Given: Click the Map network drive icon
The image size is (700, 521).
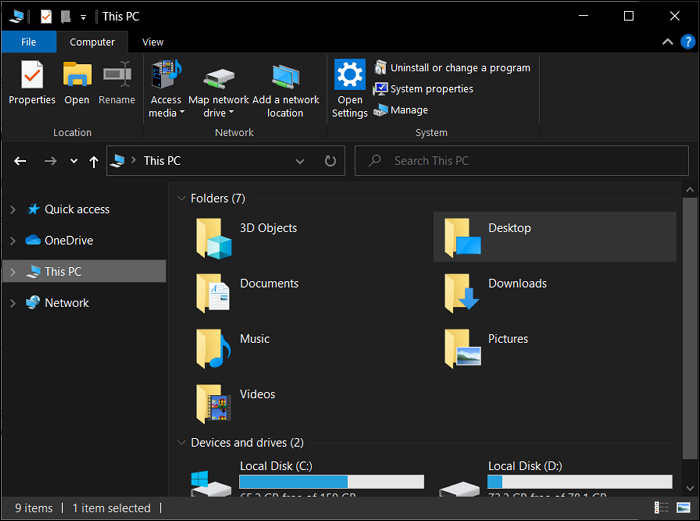Looking at the screenshot, I should [x=218, y=77].
